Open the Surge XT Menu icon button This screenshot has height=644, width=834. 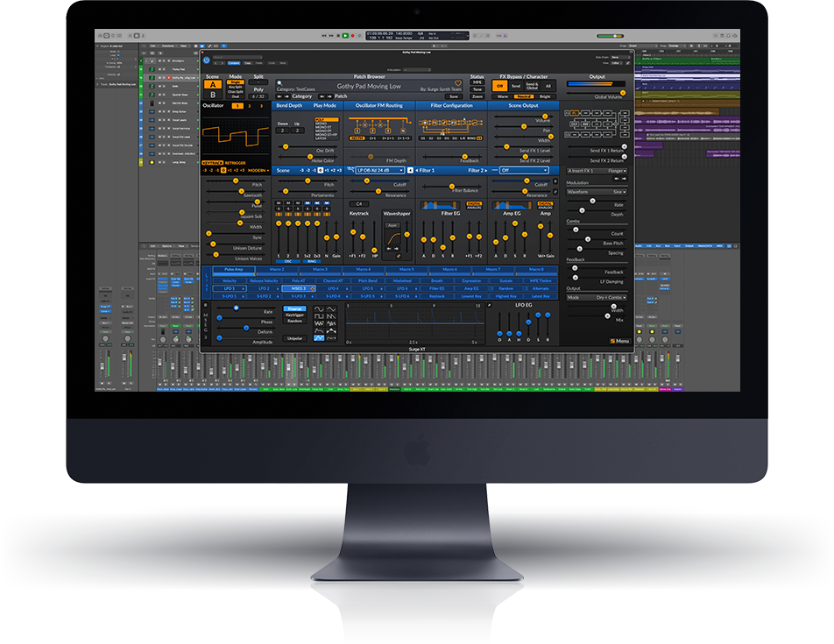(619, 341)
